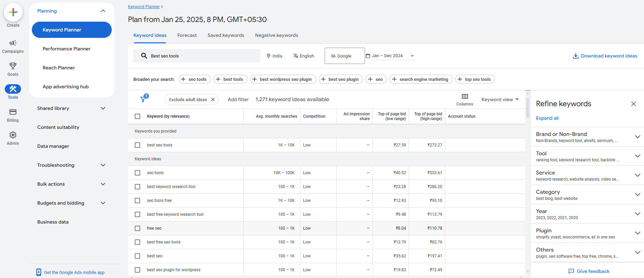Expand the Shared library section

(x=103, y=108)
